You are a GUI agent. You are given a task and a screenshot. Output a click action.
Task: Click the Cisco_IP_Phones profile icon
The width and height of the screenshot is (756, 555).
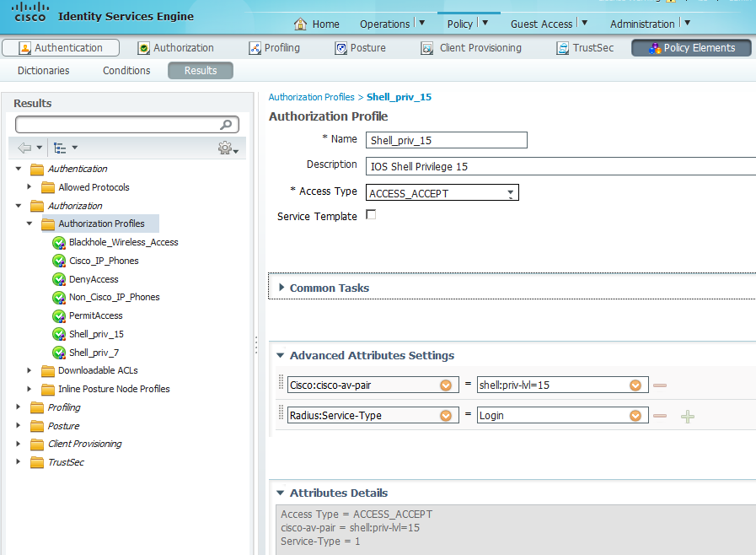pyautogui.click(x=59, y=261)
